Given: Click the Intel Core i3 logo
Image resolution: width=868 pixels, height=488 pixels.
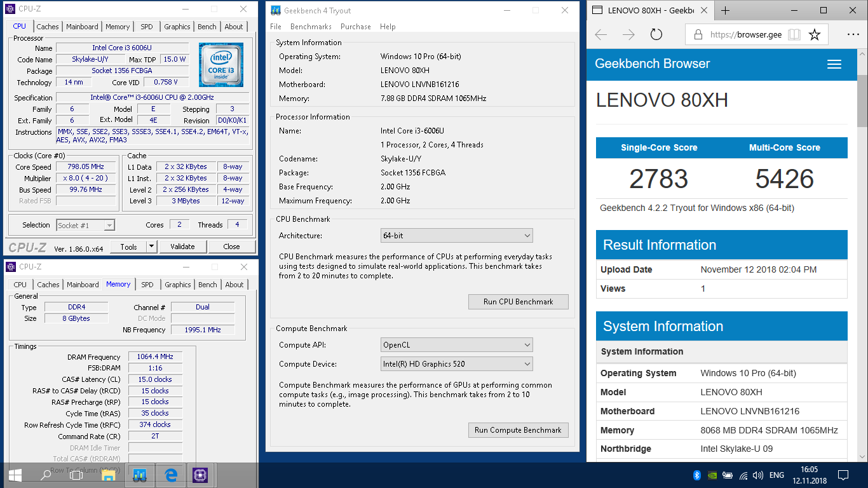Looking at the screenshot, I should [x=221, y=65].
